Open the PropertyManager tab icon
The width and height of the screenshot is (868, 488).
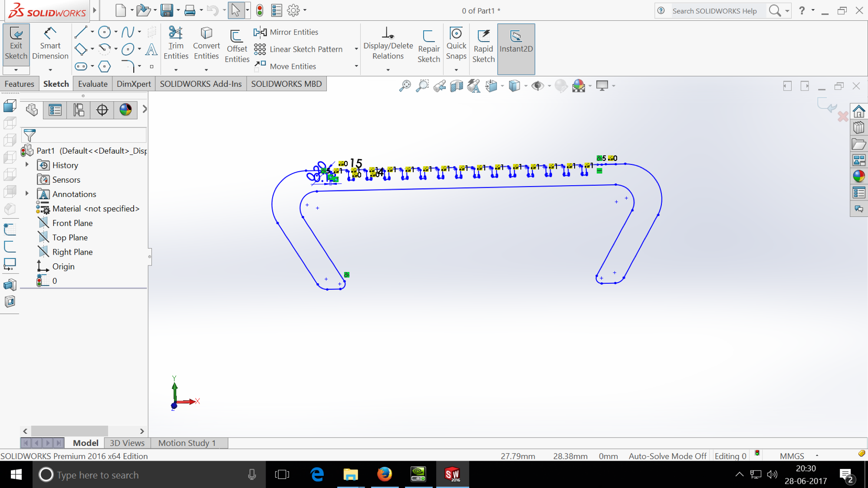[x=55, y=110]
